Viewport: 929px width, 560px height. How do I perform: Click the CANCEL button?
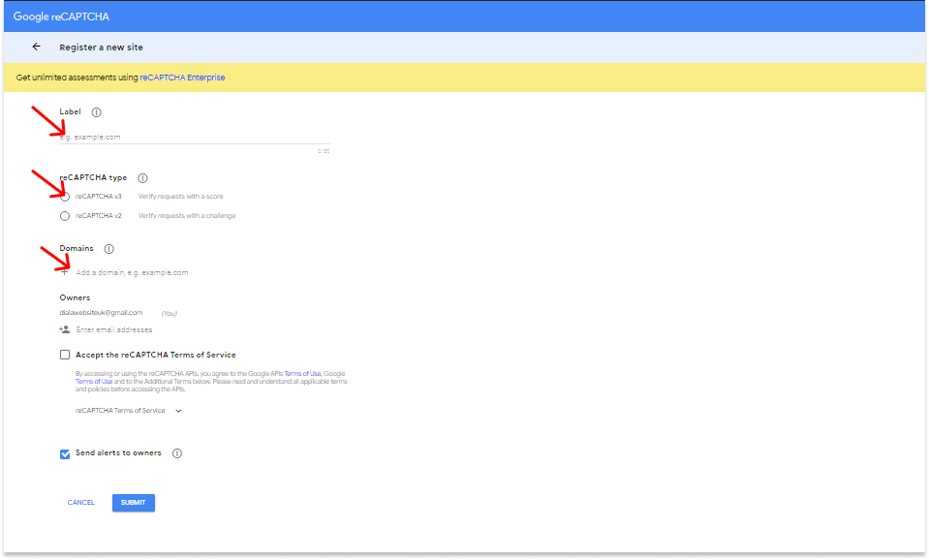click(81, 503)
